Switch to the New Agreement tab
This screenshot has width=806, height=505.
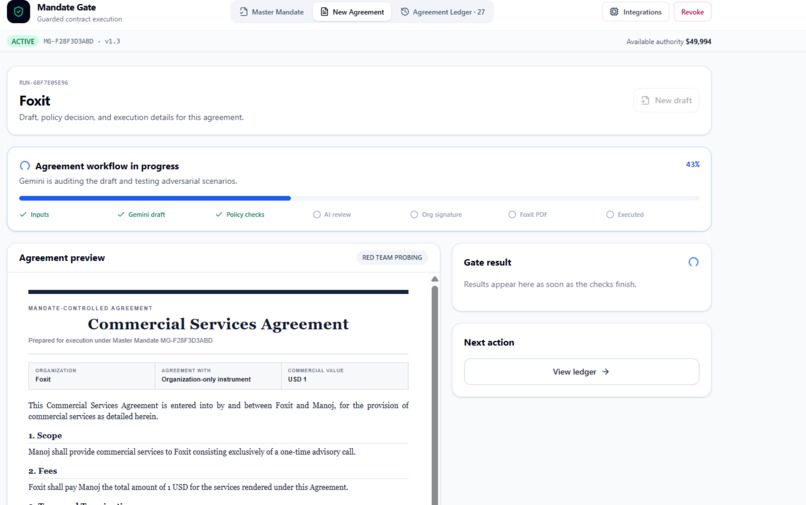pyautogui.click(x=352, y=12)
